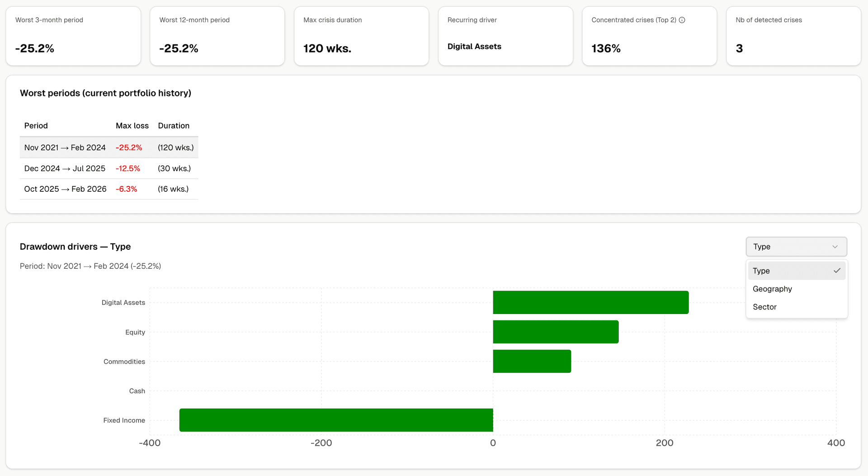Select Geography from the dropdown list
868x476 pixels.
[772, 289]
